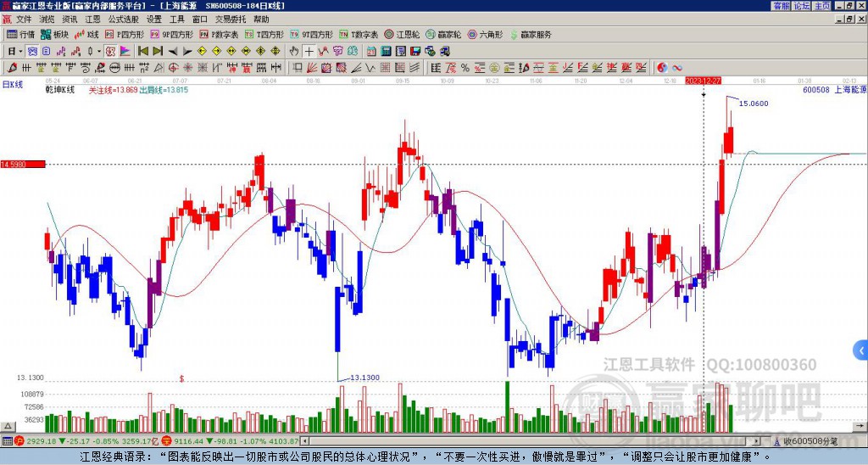Viewport: 868px width, 465px height.
Task: Click the 600508 上海能源 stock label
Action: point(835,90)
